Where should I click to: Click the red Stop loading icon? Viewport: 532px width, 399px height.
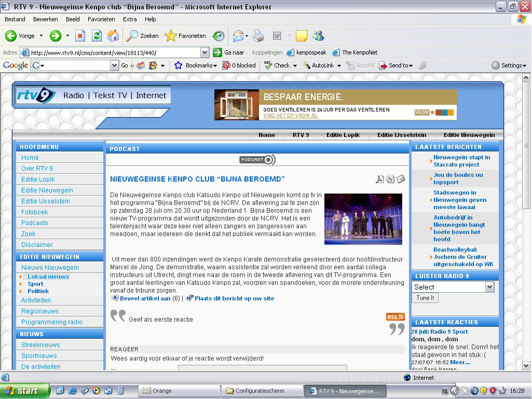click(80, 36)
